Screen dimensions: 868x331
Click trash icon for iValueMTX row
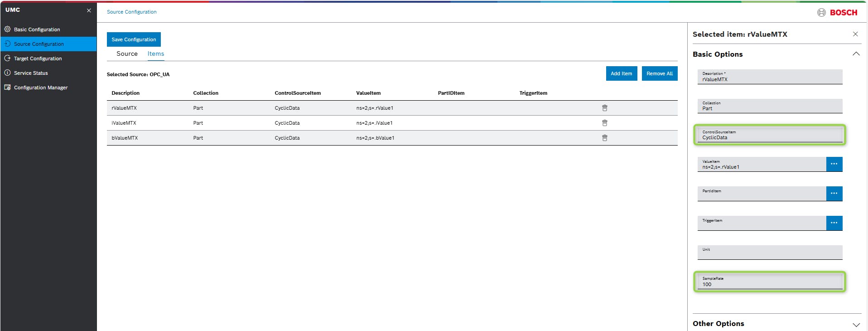604,123
